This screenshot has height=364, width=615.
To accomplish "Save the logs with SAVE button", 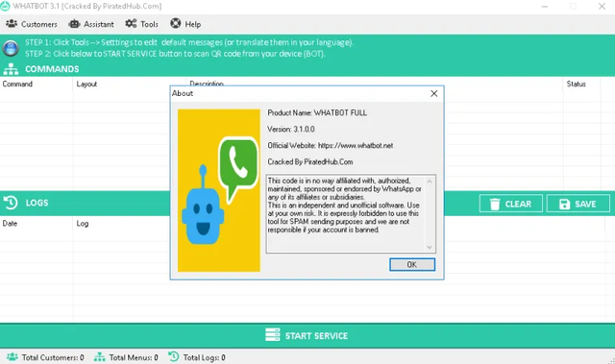I will [578, 204].
